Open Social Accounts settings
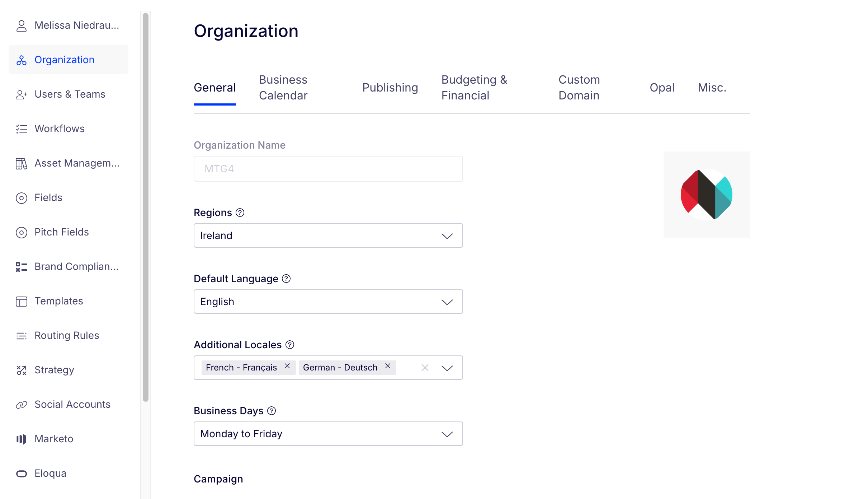The image size is (868, 499). pos(69,405)
